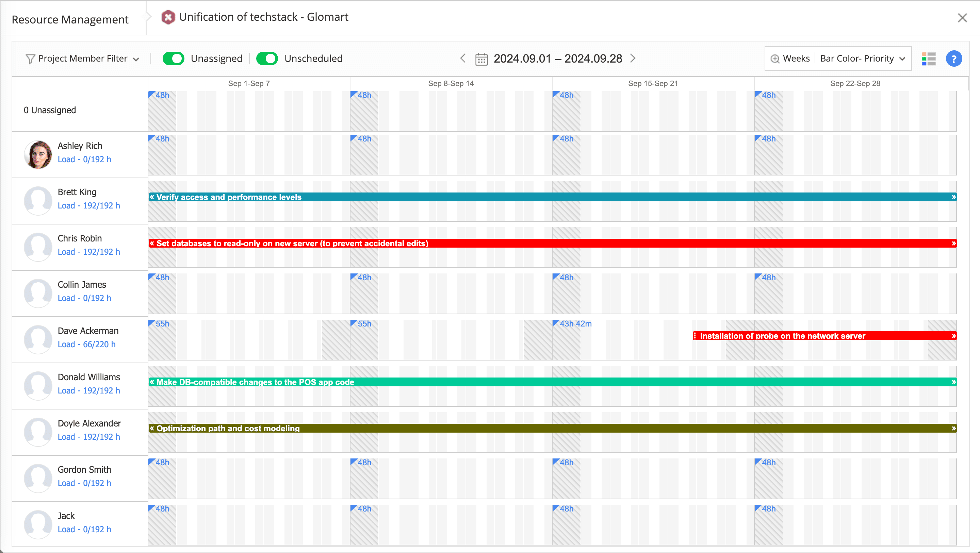Open the Resource Management breadcrumb tab
The height and width of the screenshot is (553, 980).
(x=70, y=19)
